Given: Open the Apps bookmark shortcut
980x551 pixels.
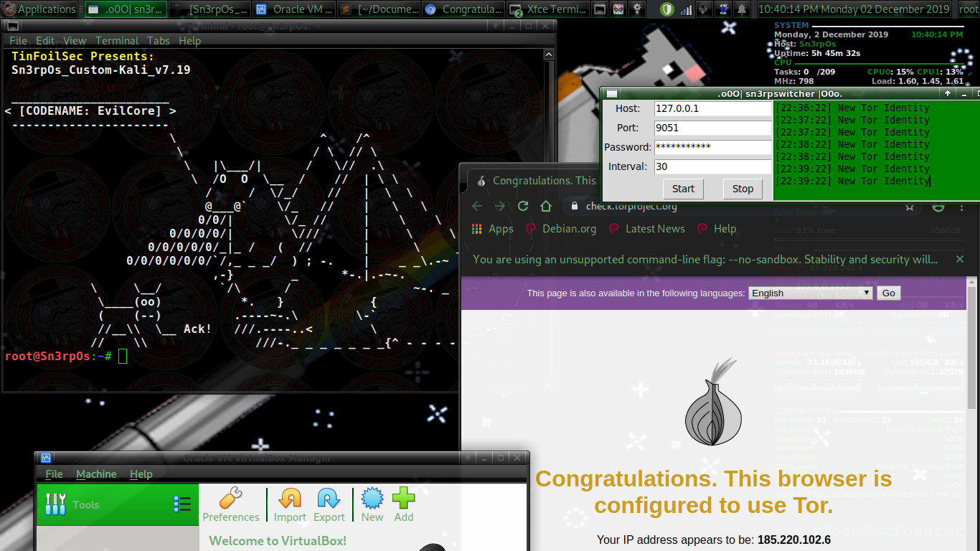Looking at the screenshot, I should pyautogui.click(x=492, y=229).
